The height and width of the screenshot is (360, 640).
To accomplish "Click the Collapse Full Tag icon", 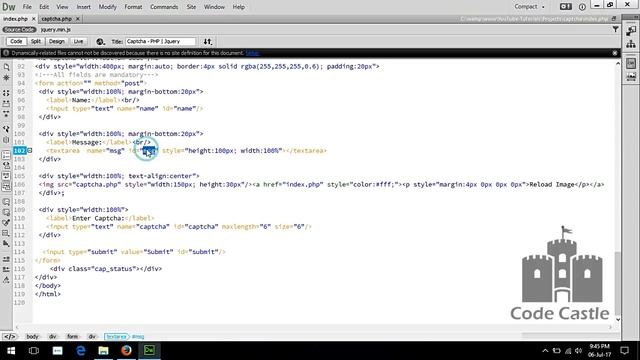I will 6,93.
